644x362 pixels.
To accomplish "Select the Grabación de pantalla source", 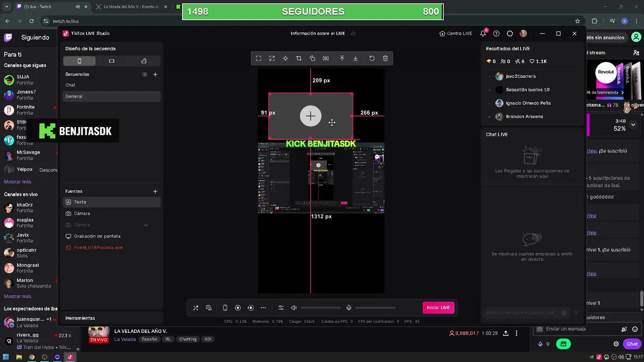I will coord(112,236).
